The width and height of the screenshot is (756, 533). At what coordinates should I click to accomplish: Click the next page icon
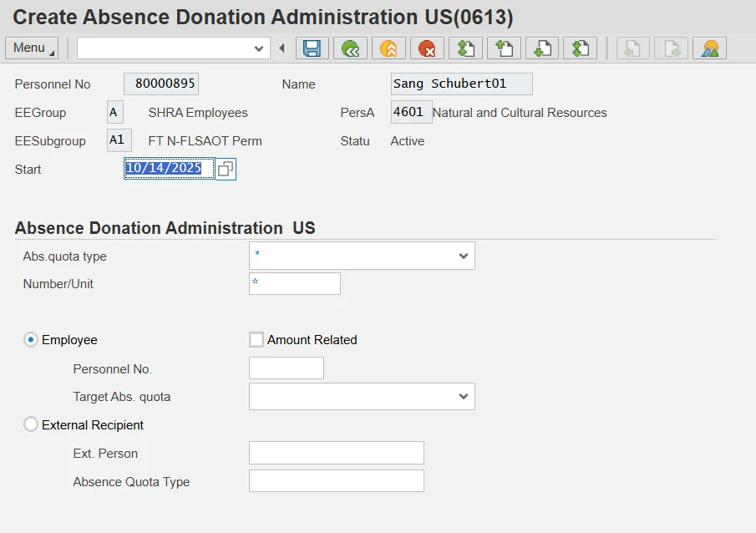[x=541, y=48]
